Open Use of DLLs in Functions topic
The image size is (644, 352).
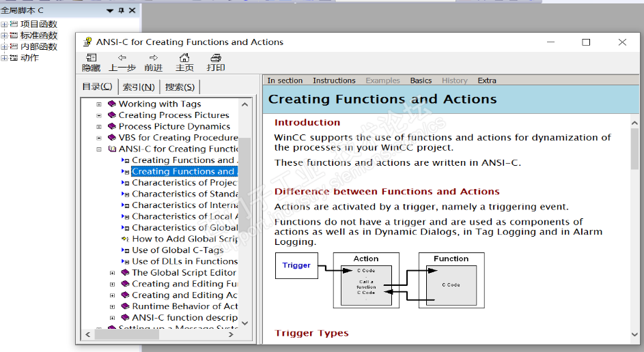coord(184,261)
